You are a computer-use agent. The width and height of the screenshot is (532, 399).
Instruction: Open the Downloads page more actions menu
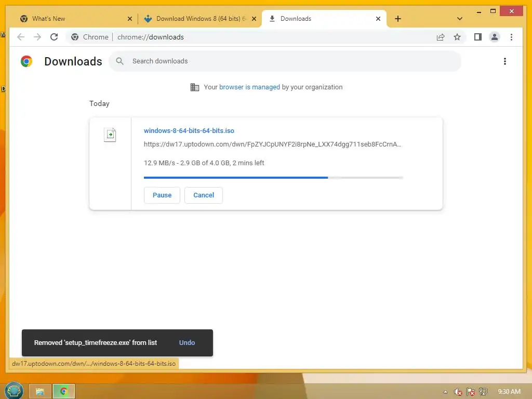coord(505,61)
